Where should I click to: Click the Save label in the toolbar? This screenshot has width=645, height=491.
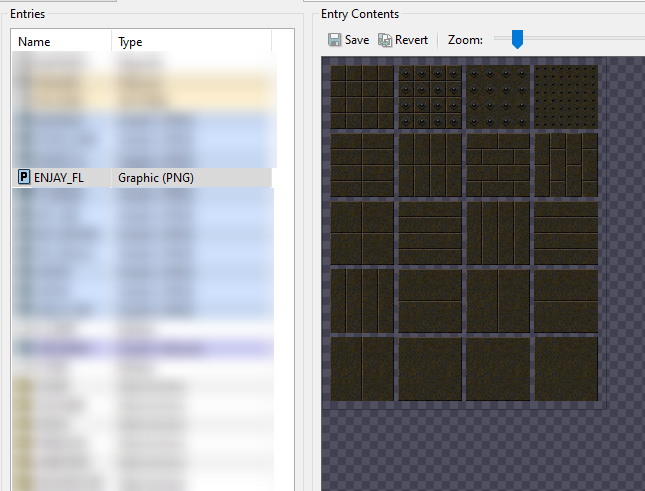(357, 40)
